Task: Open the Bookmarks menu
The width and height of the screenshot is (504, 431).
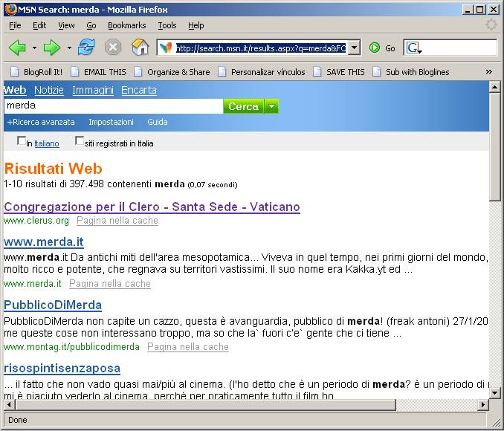Action: coord(126,25)
